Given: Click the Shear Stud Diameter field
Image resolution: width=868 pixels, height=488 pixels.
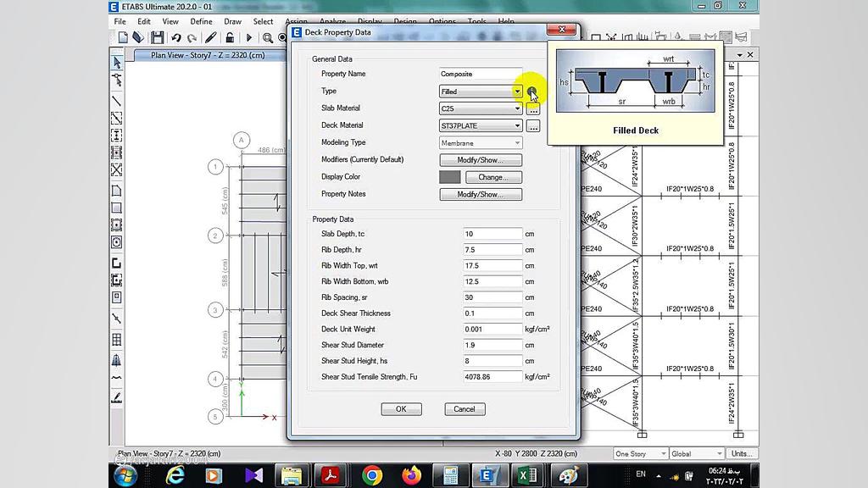Looking at the screenshot, I should pyautogui.click(x=492, y=346).
